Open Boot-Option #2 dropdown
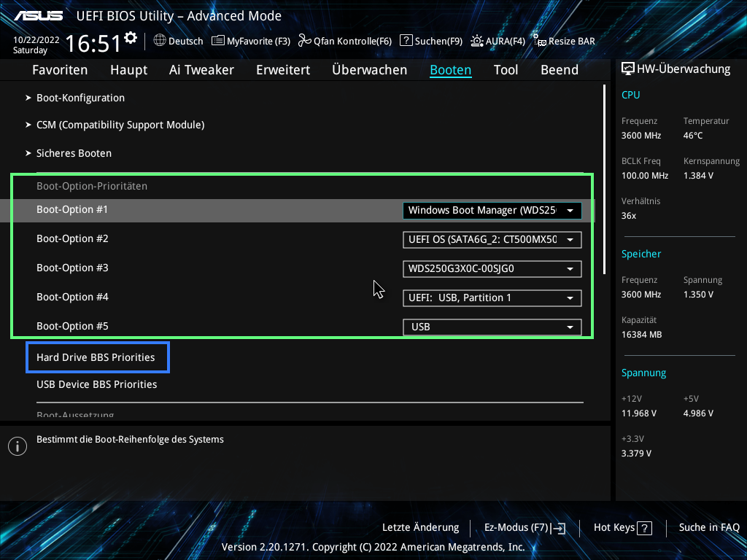The image size is (747, 560). tap(492, 239)
